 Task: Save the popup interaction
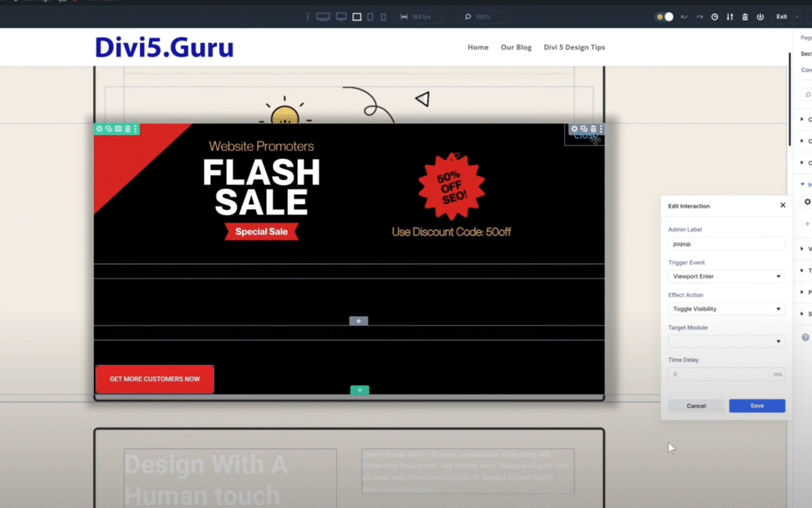(x=757, y=406)
